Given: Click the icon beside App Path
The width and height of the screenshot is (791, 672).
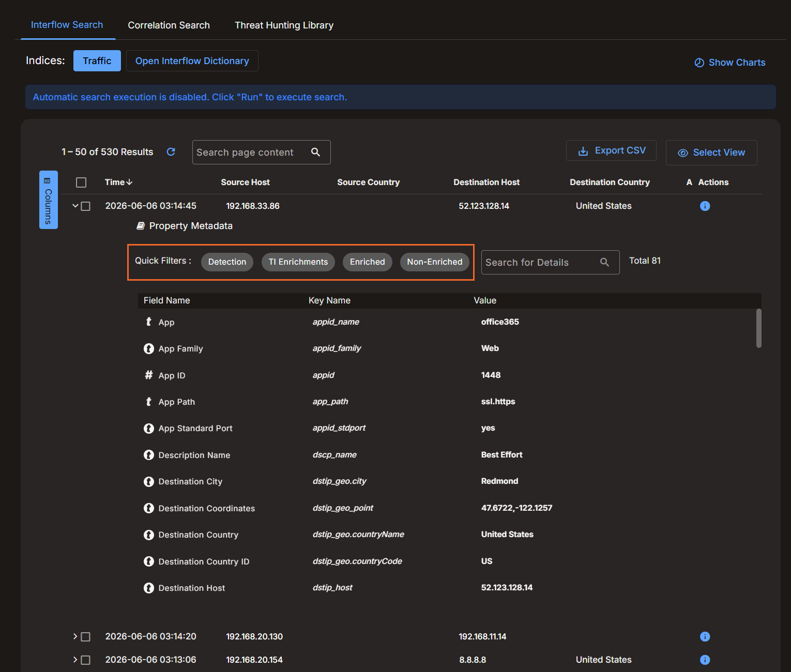Looking at the screenshot, I should click(149, 402).
